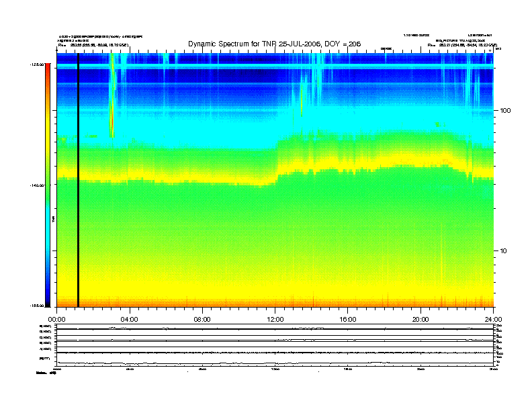This screenshot has width=532, height=411.
Task: Click the "-140.00" color scale label
Action: 37,185
